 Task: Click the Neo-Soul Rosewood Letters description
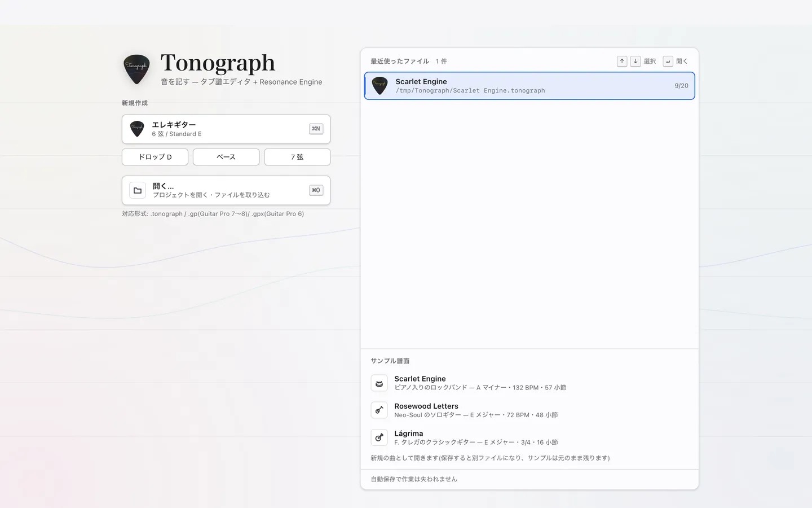point(476,415)
